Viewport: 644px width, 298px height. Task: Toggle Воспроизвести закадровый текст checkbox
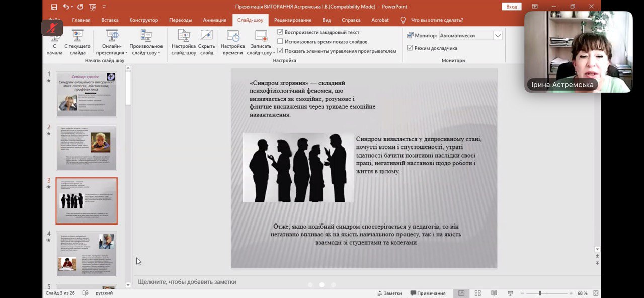pyautogui.click(x=280, y=32)
